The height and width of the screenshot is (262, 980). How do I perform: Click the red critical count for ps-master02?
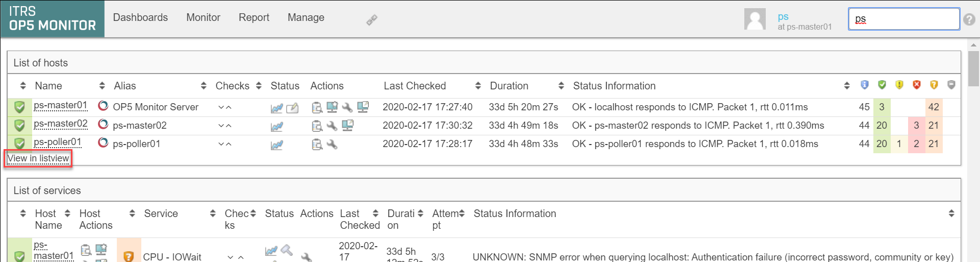tap(916, 126)
